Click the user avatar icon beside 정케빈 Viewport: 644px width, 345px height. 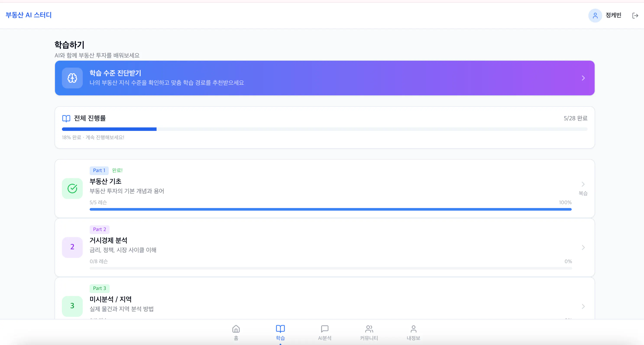click(595, 15)
